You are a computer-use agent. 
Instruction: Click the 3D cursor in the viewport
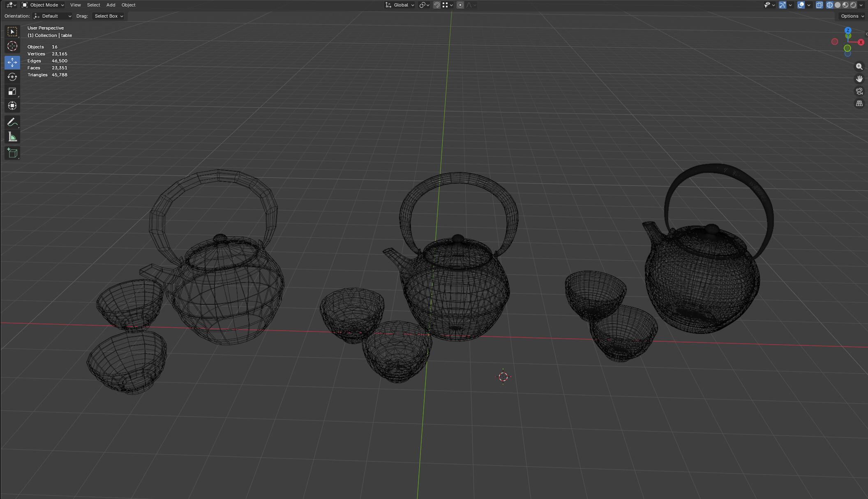(x=503, y=377)
